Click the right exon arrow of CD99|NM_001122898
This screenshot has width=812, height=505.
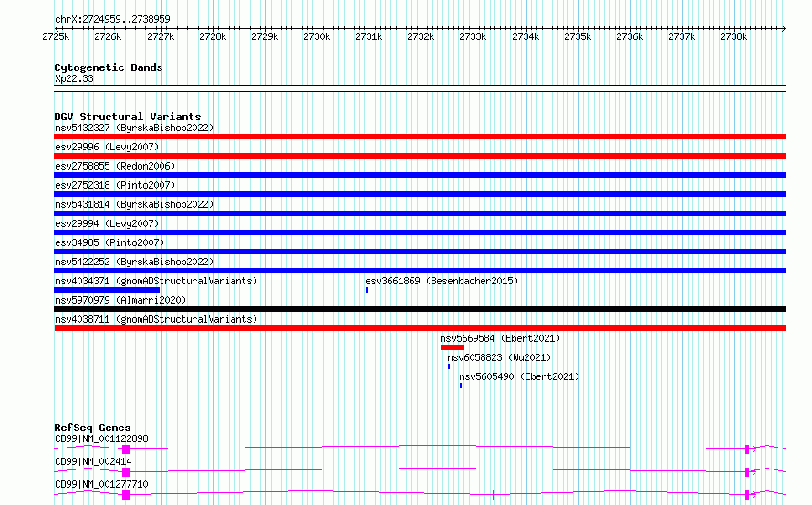click(750, 449)
